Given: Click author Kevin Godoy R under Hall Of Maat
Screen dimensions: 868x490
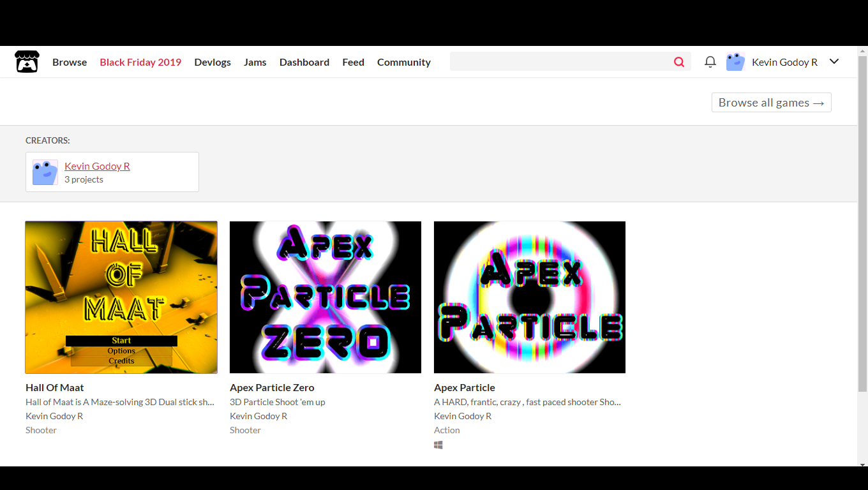Looking at the screenshot, I should pos(54,416).
